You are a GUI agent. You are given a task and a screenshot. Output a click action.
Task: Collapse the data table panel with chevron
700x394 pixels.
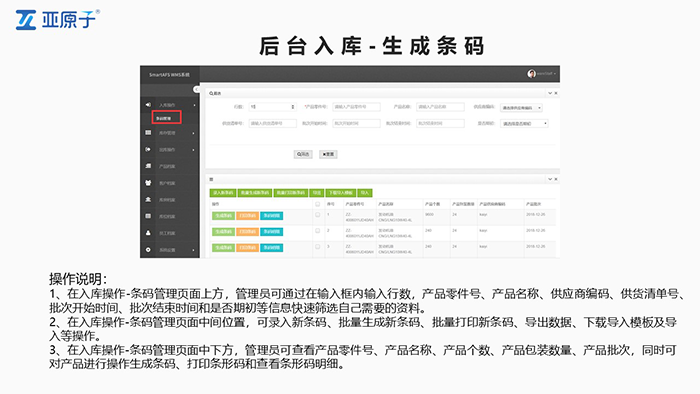tap(550, 179)
